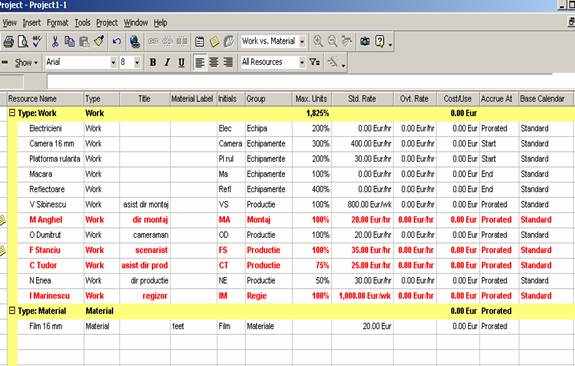
Task: Open the Window menu
Action: coord(136,23)
